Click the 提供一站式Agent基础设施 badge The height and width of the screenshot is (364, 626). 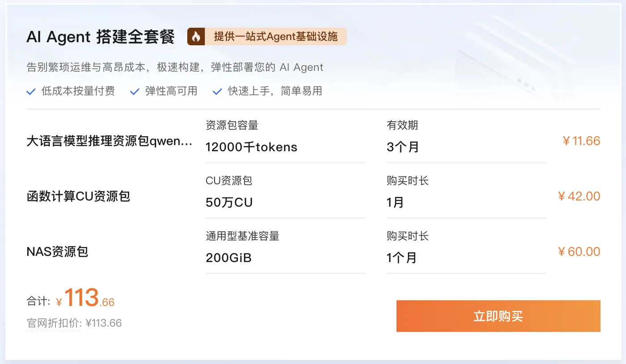point(276,36)
